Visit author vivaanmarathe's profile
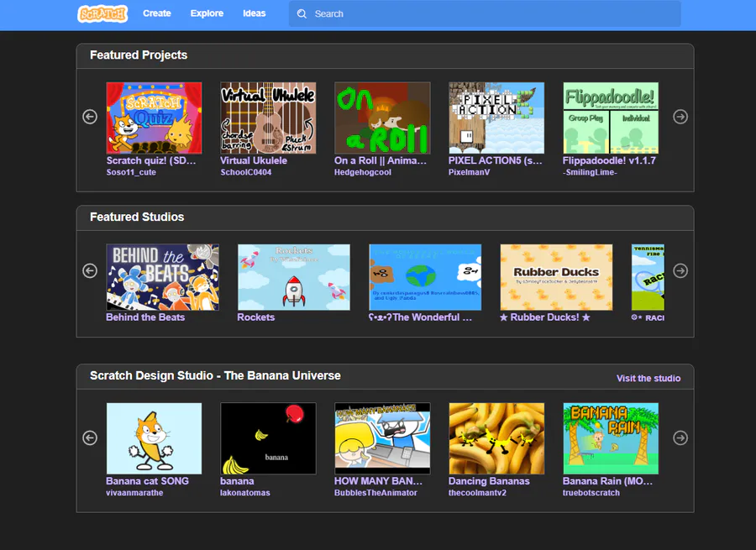Viewport: 756px width, 550px height. (134, 493)
